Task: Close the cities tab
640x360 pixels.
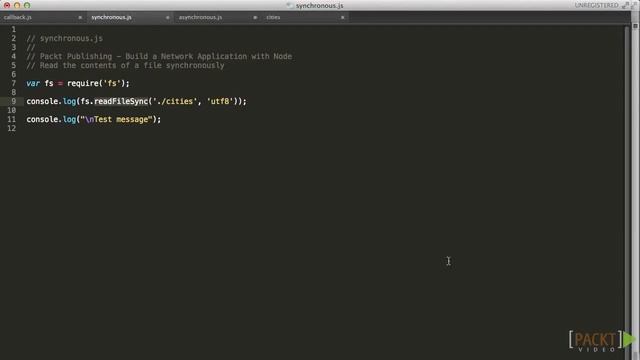Action: 342,18
